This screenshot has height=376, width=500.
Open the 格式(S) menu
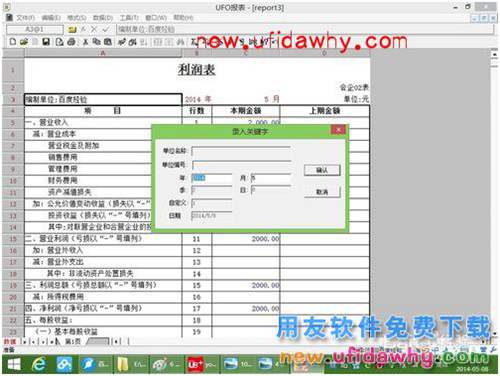click(x=77, y=18)
